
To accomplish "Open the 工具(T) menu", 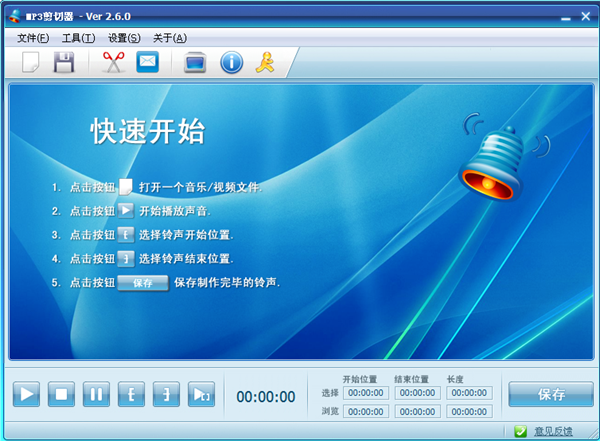I will tap(78, 38).
